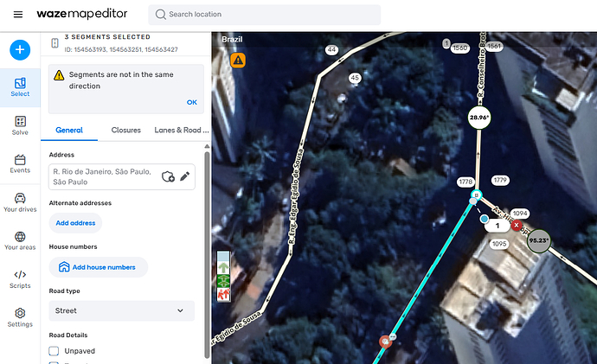Click the Search location field
The image size is (597, 364).
(x=264, y=15)
